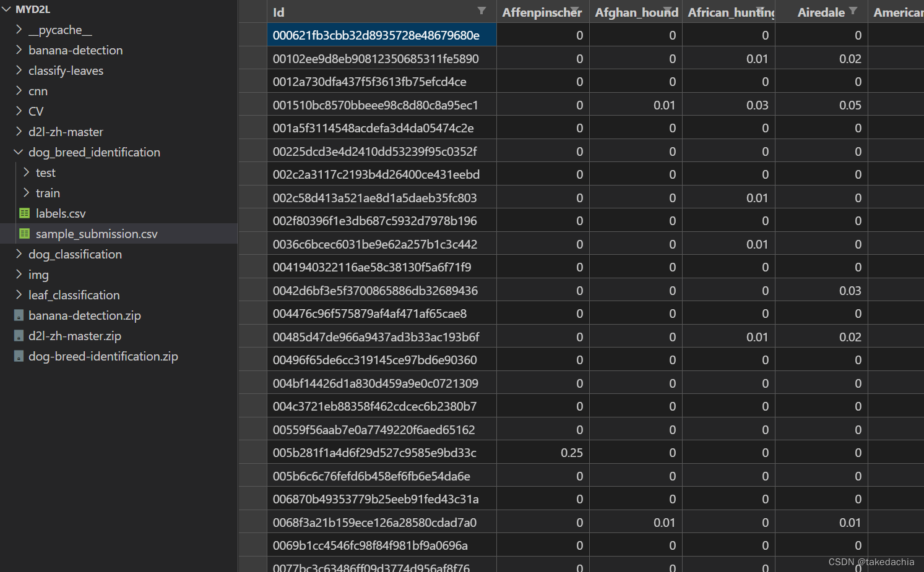Select cell 002f80396f1e3db687c5932d7978b196
924x572 pixels.
pyautogui.click(x=382, y=221)
